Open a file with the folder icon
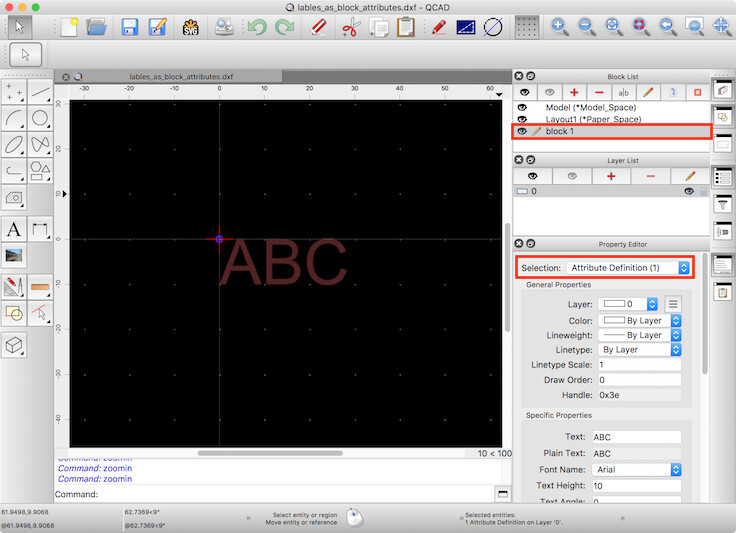 click(x=96, y=27)
